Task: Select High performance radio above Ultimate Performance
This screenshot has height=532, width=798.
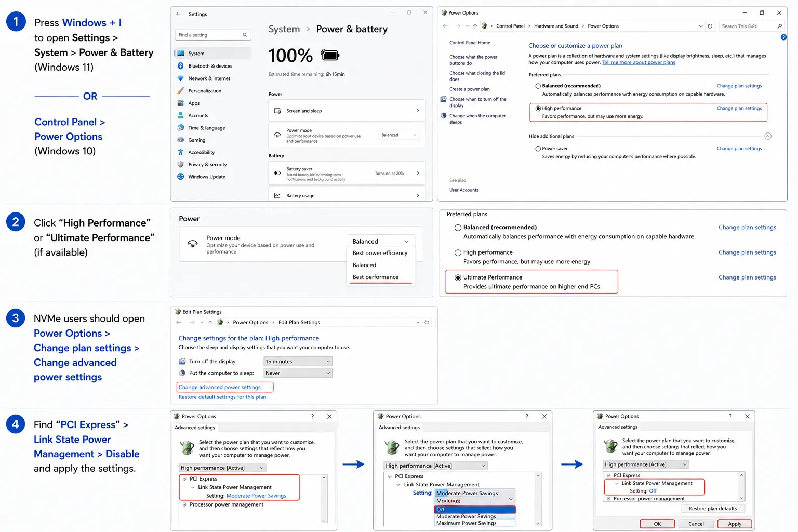Action: 458,253
